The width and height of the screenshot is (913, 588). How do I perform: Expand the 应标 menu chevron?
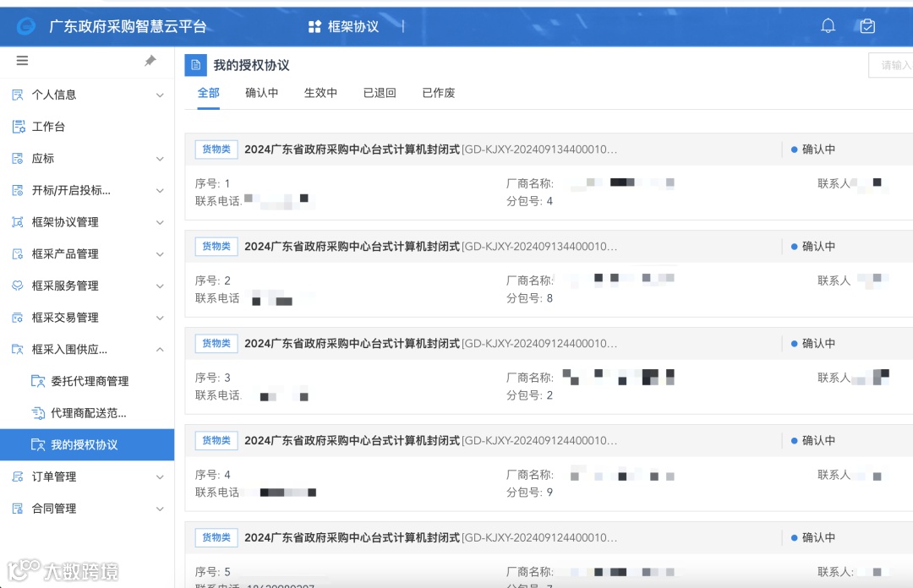coord(160,158)
